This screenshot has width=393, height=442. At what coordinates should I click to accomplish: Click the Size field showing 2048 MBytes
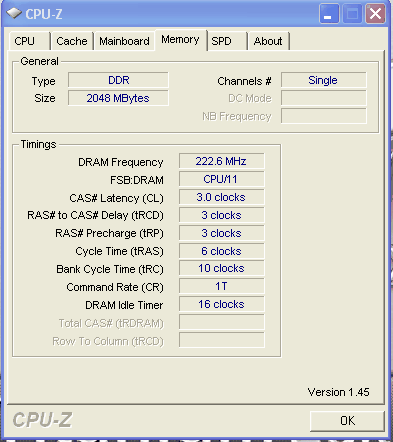click(x=118, y=98)
